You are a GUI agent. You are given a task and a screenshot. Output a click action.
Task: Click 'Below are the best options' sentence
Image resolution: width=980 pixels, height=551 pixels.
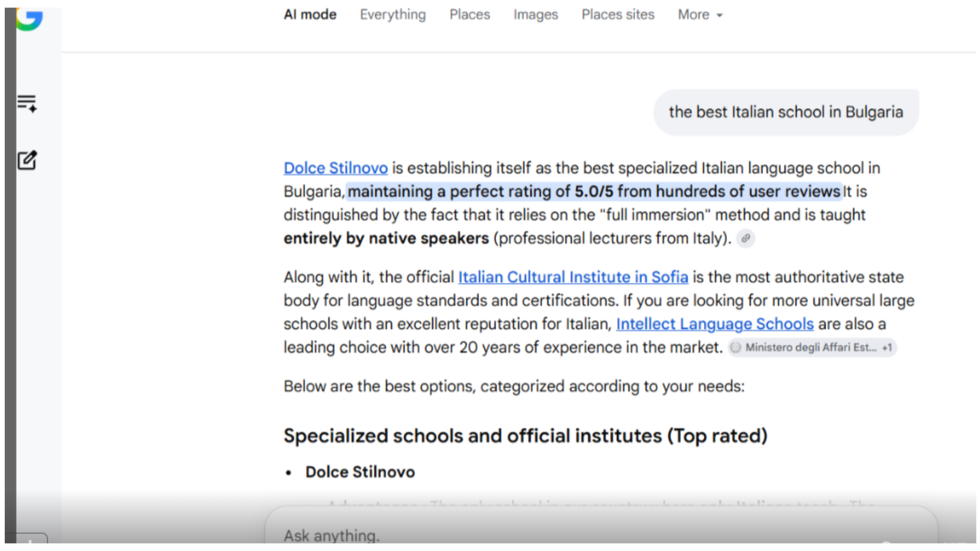click(514, 387)
